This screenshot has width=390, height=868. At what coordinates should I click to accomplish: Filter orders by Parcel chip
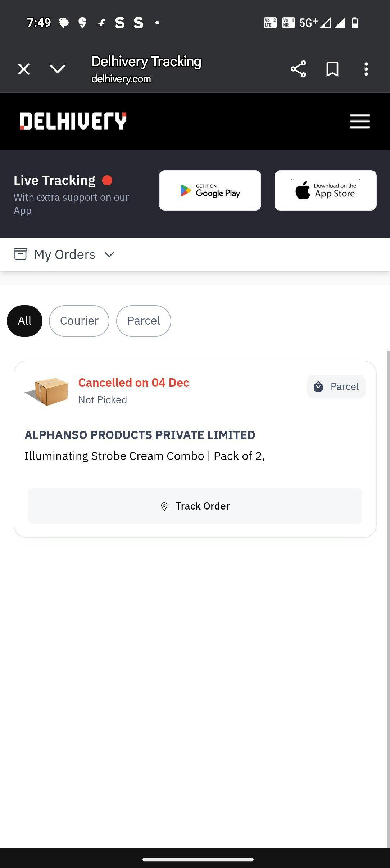pos(144,321)
